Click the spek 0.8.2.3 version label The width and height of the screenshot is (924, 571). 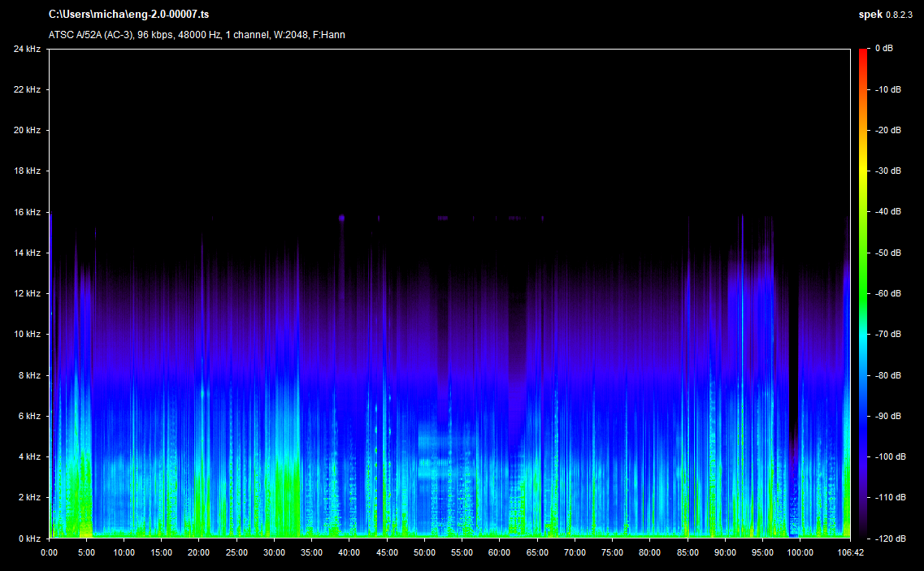[x=885, y=15]
